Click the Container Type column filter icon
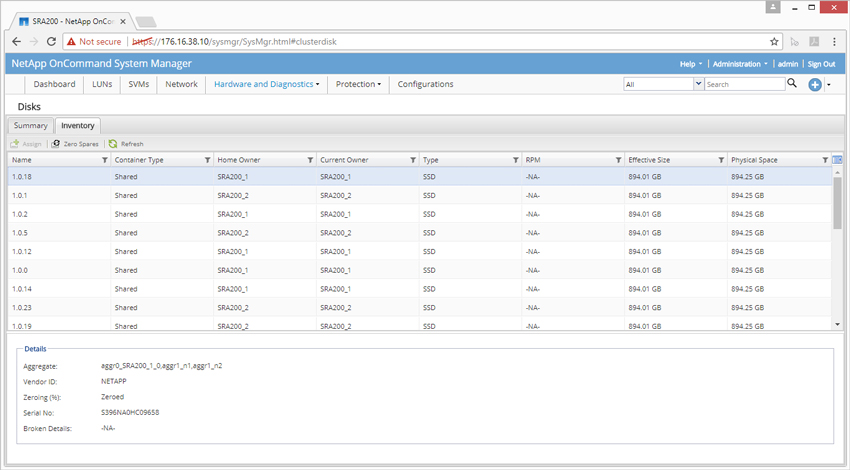850x470 pixels. click(207, 160)
